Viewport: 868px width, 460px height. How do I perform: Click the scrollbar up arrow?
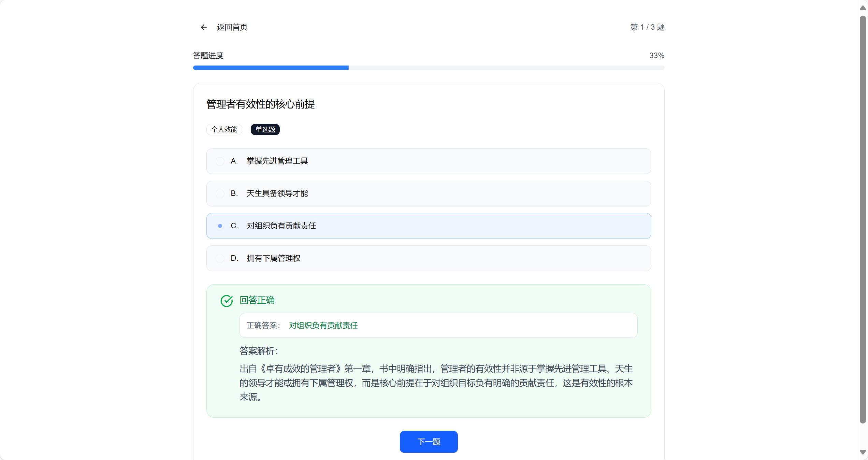[x=863, y=8]
